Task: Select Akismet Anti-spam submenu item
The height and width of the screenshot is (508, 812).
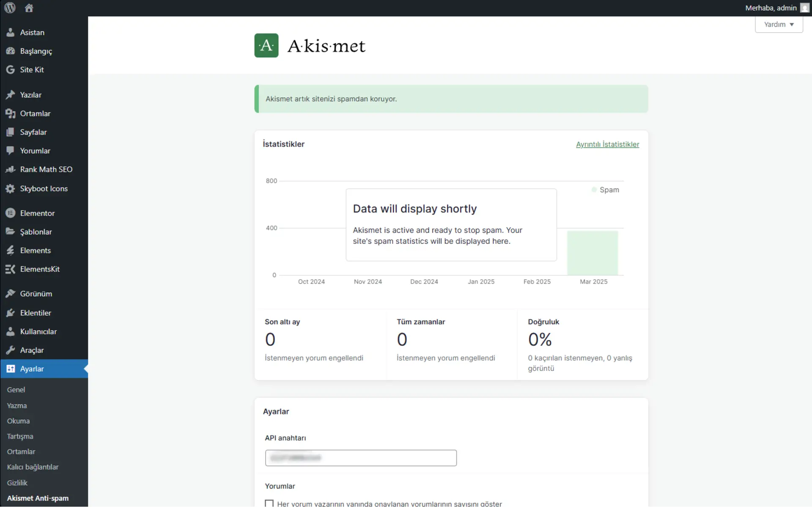Action: [38, 499]
